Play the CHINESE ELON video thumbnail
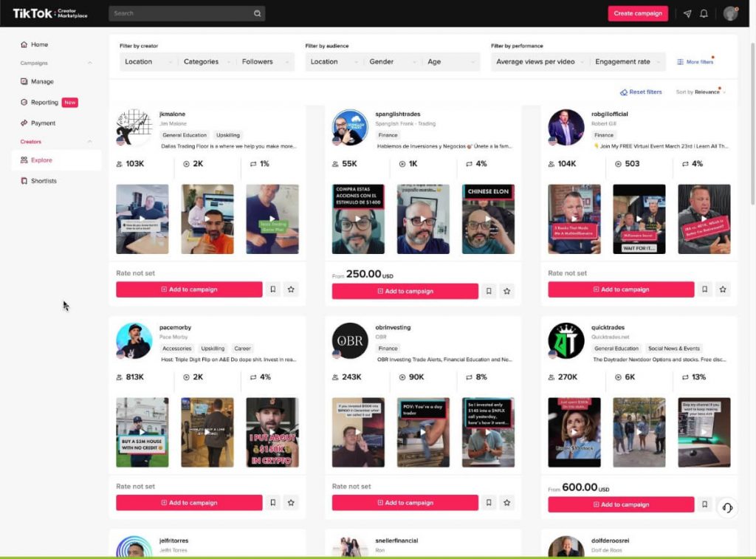Viewport: 756px width, 559px height. [x=488, y=219]
